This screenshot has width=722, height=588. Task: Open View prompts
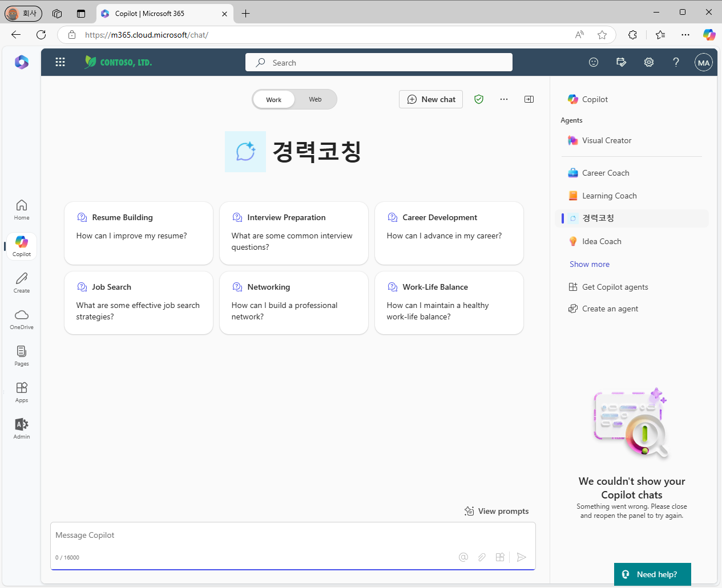tap(497, 511)
